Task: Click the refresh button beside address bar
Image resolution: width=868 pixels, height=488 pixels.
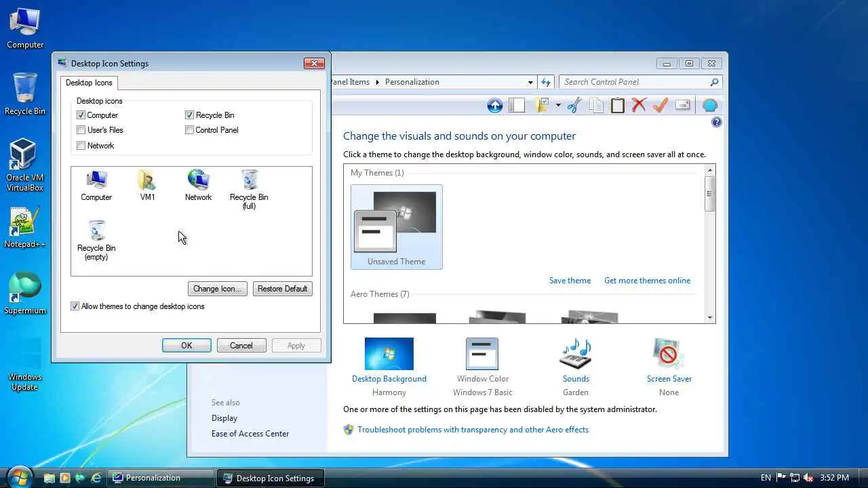Action: point(546,82)
